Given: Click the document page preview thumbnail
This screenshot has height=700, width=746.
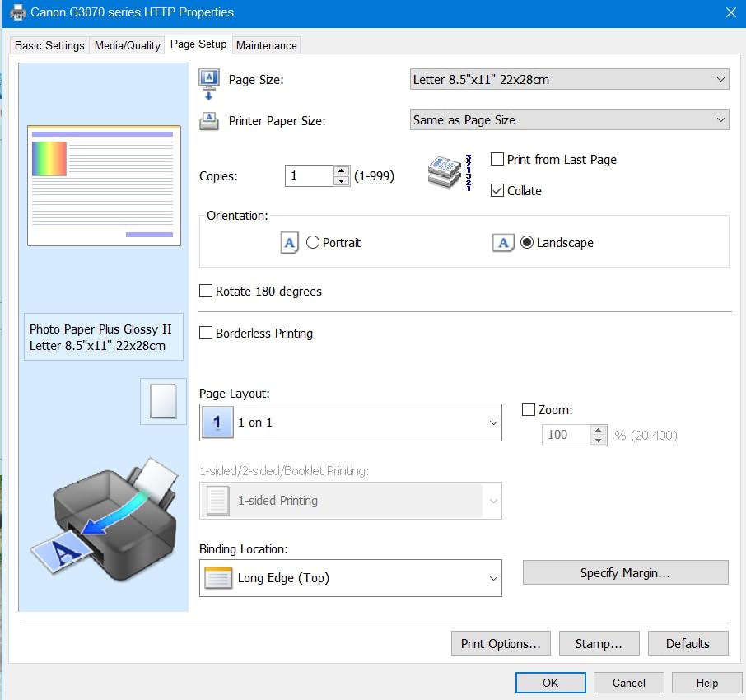Looking at the screenshot, I should [104, 185].
